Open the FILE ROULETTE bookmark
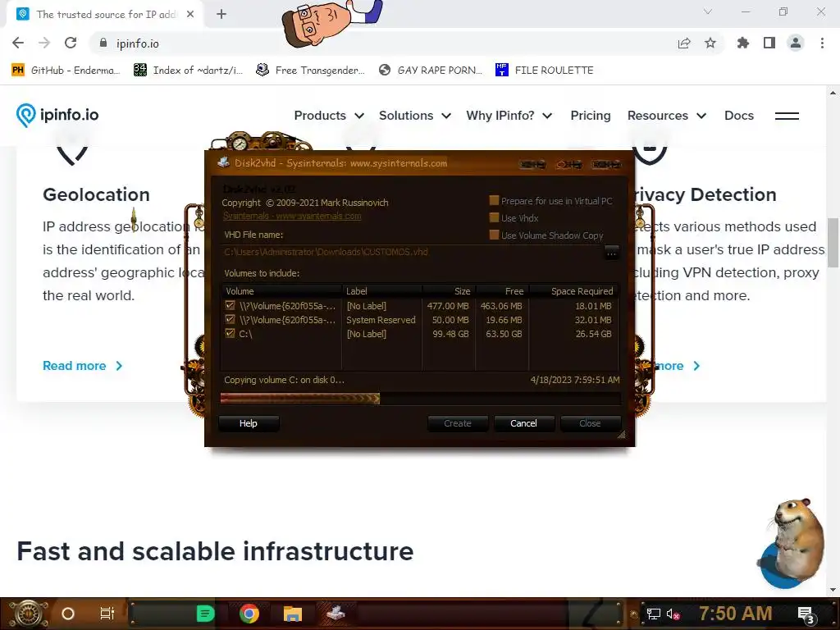This screenshot has height=630, width=840. (545, 71)
